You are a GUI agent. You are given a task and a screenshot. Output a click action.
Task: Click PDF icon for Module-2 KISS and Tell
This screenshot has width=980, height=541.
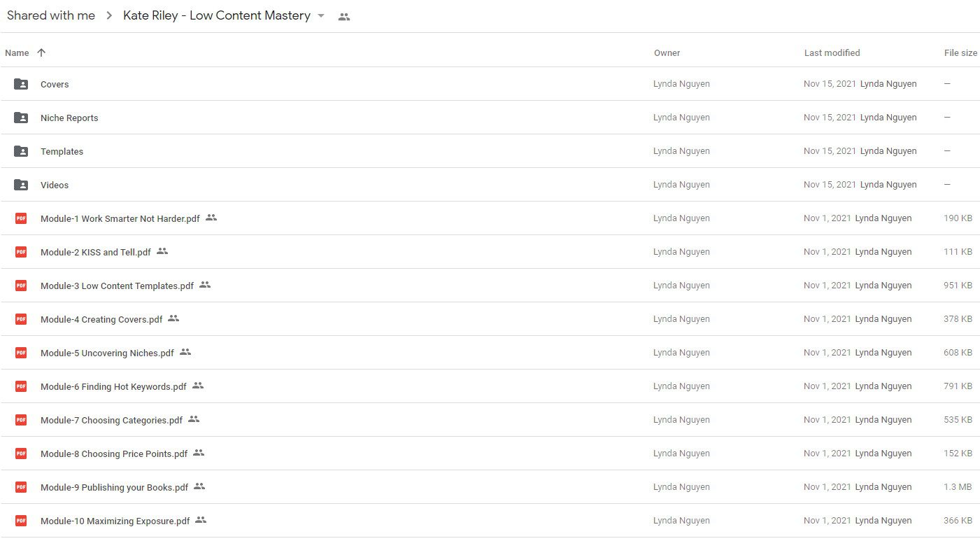tap(21, 252)
